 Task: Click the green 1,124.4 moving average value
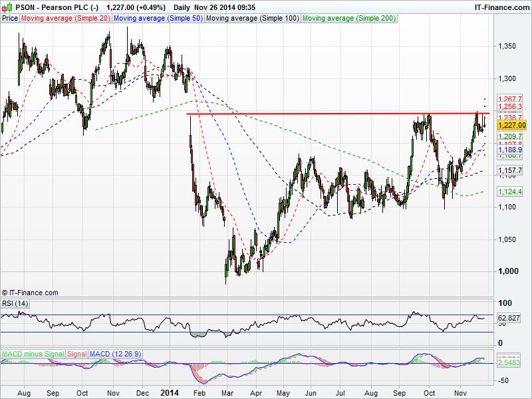(x=511, y=192)
